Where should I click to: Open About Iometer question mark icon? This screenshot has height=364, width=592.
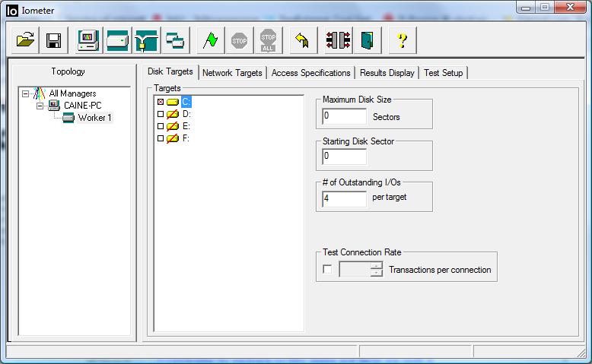click(x=403, y=40)
